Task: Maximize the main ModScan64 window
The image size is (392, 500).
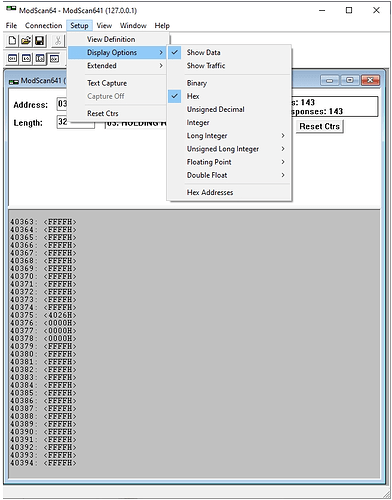Action: coord(349,10)
